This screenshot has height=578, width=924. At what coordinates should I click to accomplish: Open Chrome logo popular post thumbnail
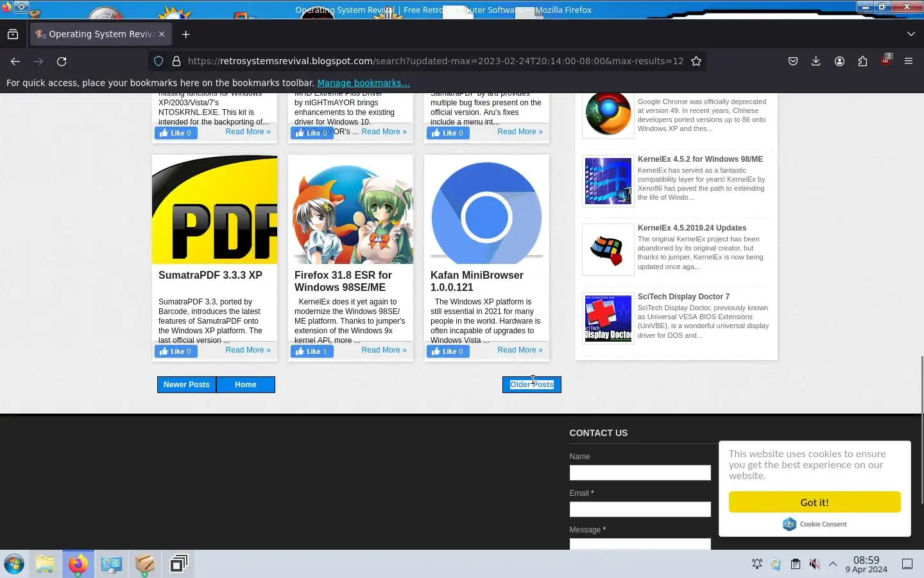coord(608,114)
